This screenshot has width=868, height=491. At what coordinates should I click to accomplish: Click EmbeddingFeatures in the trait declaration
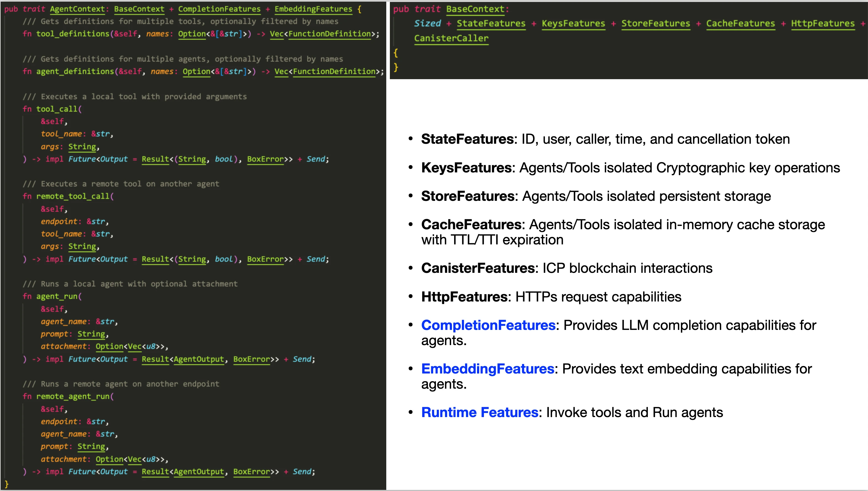pyautogui.click(x=313, y=9)
